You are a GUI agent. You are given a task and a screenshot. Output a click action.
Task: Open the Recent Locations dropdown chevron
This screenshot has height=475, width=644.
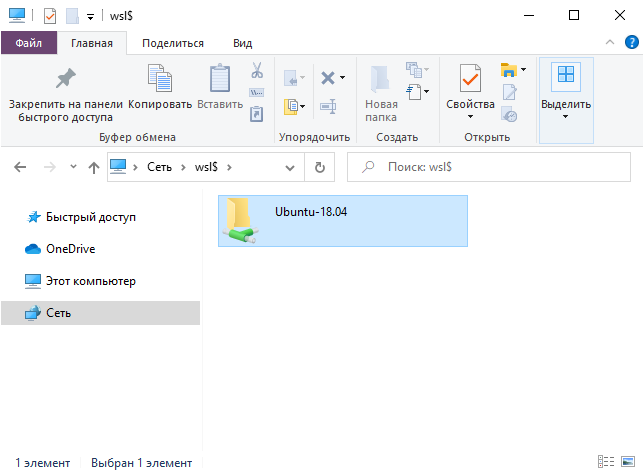(x=73, y=167)
